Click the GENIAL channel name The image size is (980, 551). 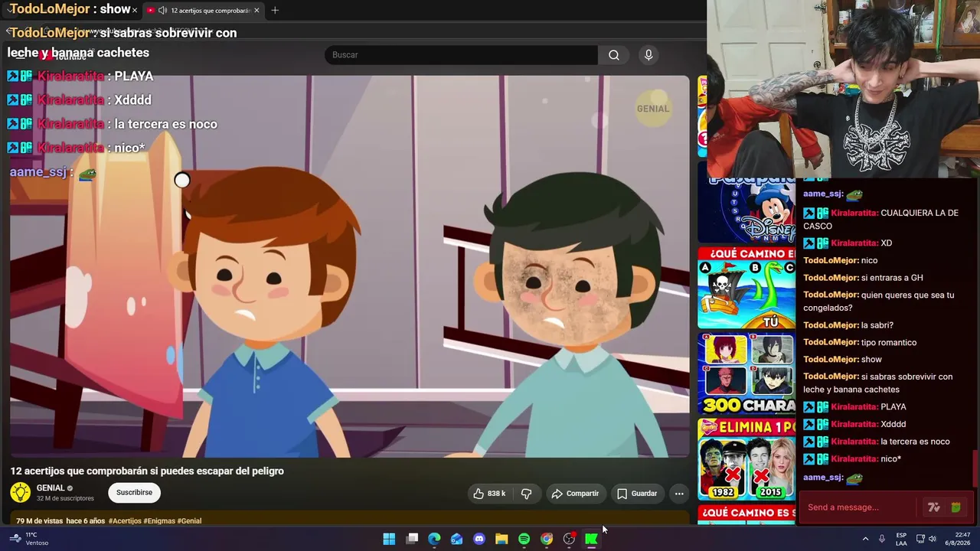(51, 488)
